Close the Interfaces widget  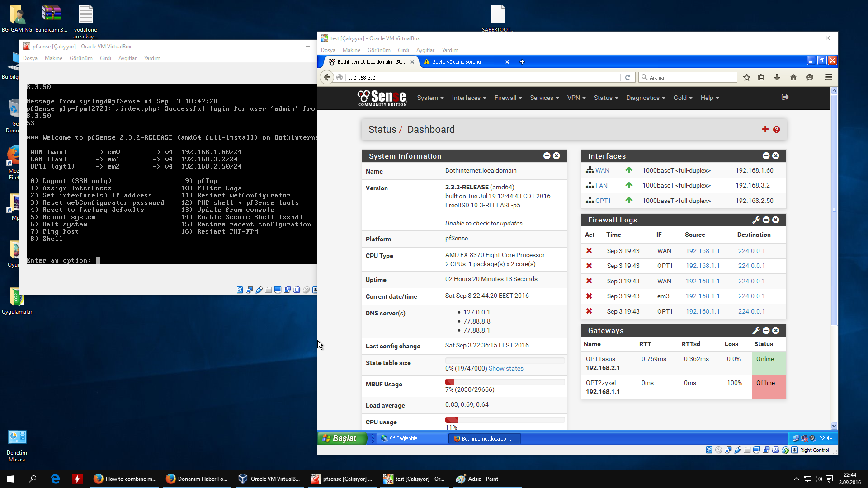(776, 156)
